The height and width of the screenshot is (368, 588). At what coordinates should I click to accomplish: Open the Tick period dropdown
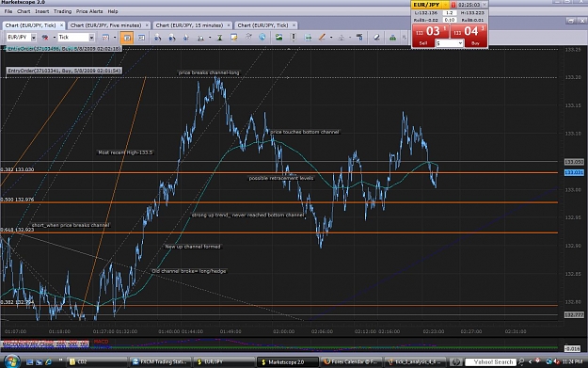pyautogui.click(x=91, y=37)
